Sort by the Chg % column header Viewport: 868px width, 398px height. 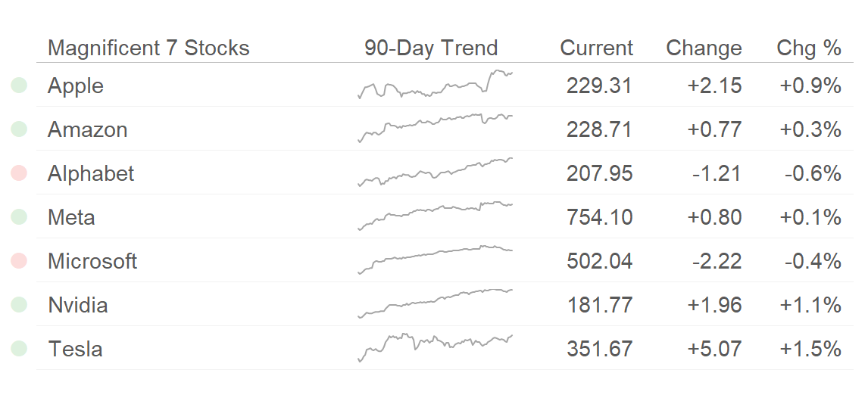(x=809, y=48)
